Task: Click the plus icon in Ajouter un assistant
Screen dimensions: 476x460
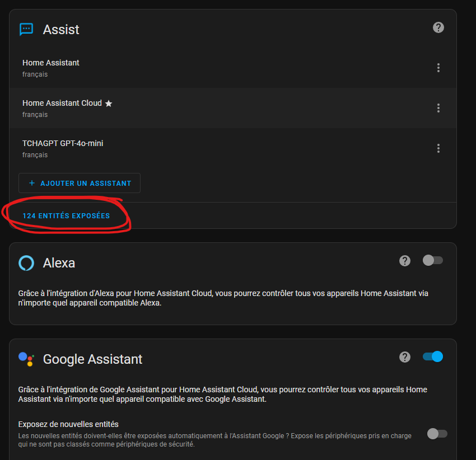Action: coord(32,183)
